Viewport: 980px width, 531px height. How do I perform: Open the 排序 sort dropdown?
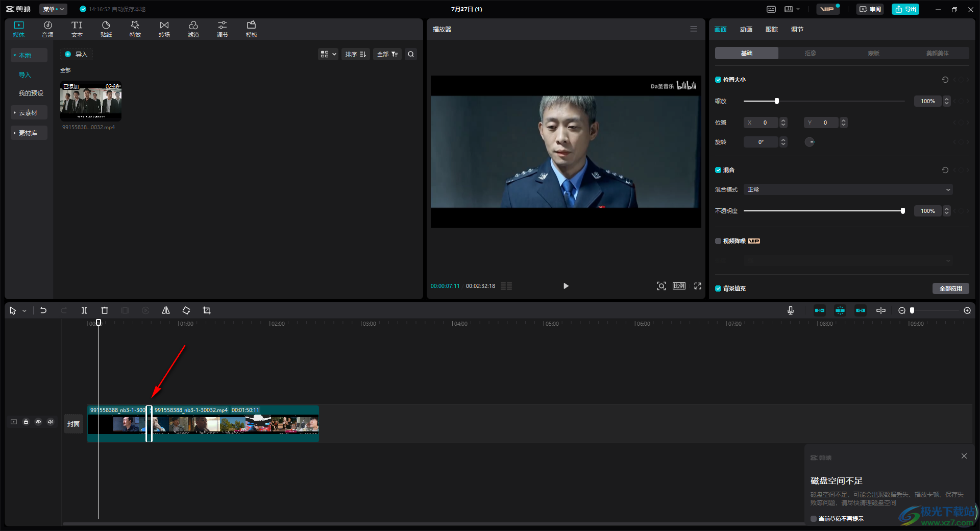click(356, 54)
